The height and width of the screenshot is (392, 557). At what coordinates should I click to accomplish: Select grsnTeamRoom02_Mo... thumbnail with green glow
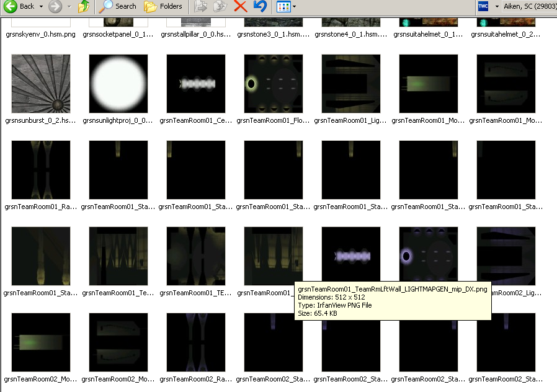[x=41, y=342]
